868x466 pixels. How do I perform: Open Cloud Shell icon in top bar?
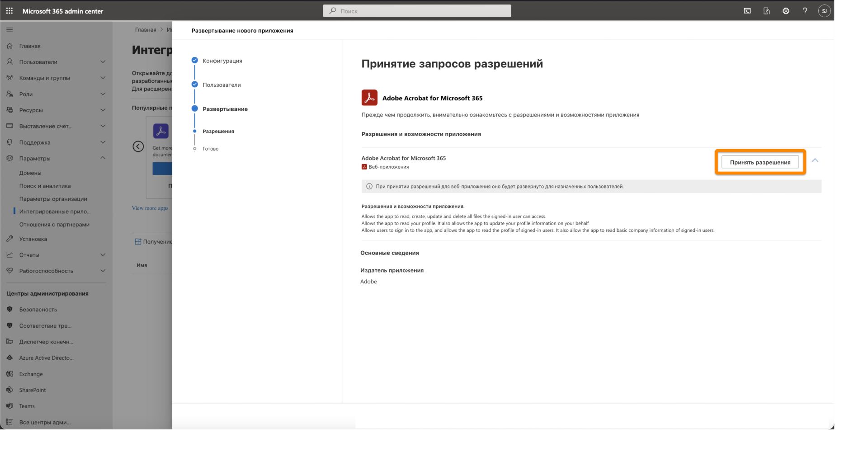tap(747, 11)
